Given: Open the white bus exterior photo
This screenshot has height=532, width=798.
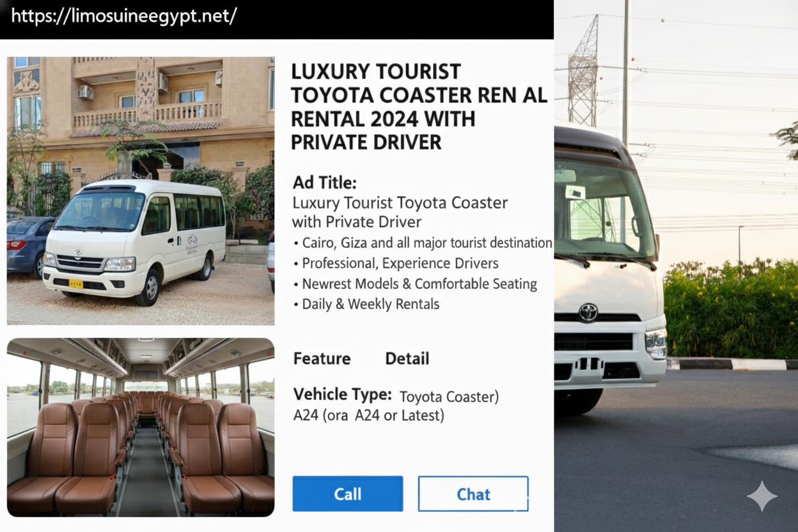Looking at the screenshot, I should pos(141,191).
